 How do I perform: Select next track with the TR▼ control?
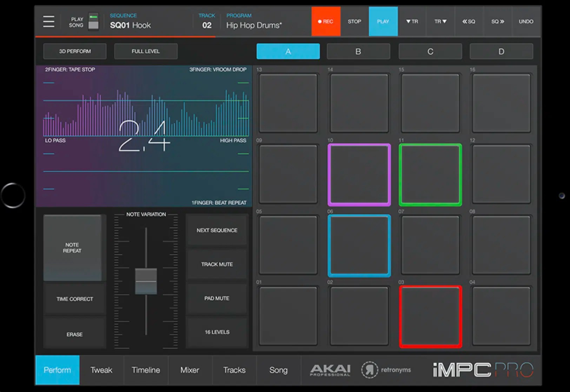(x=440, y=21)
